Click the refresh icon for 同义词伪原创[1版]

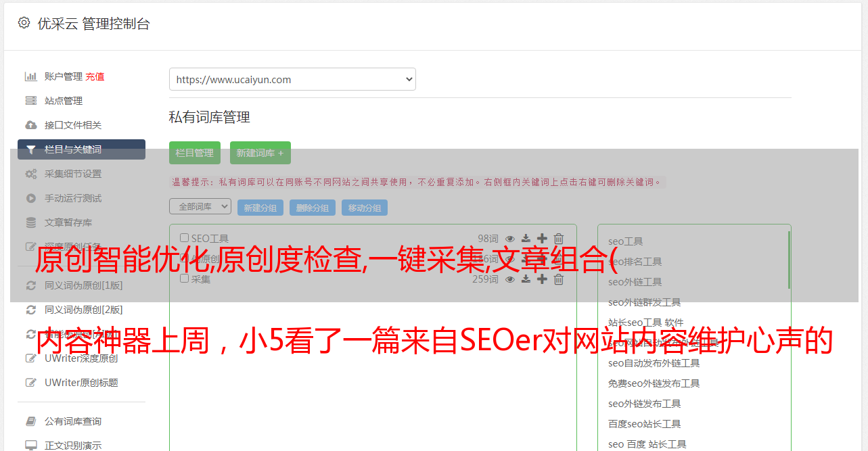pos(31,285)
